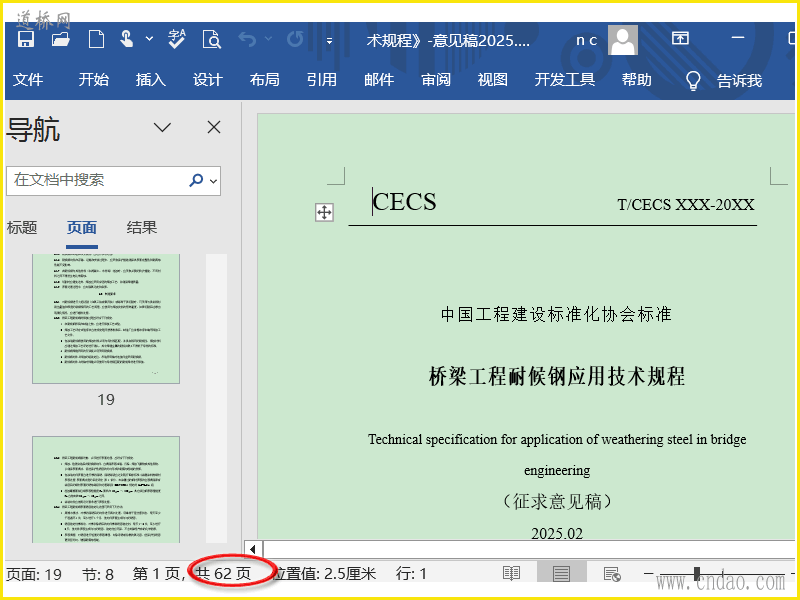Switch to Read Mode view icon
This screenshot has height=600, width=800.
tap(511, 573)
